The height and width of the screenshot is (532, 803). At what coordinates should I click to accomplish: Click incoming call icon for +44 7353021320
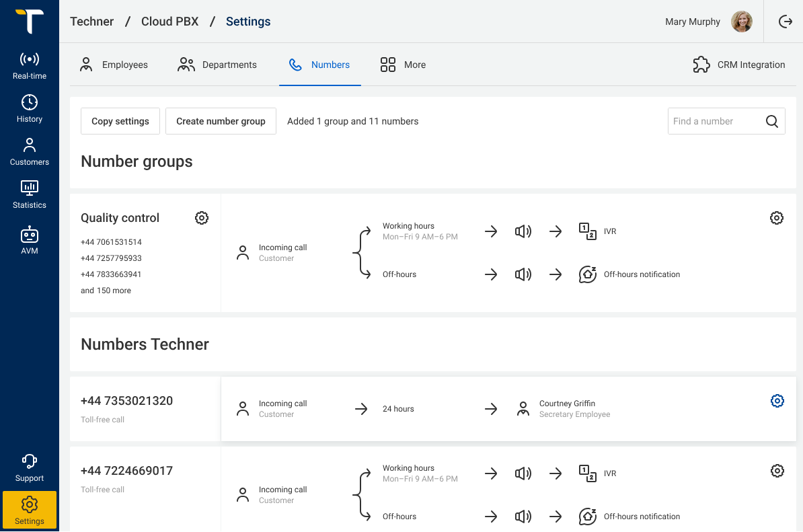(x=243, y=409)
